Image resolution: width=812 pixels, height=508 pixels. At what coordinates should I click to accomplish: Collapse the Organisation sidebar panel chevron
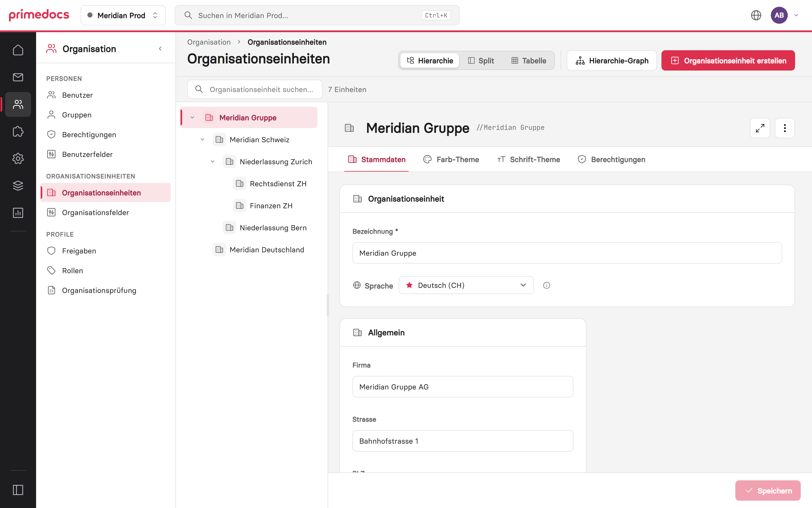(x=160, y=49)
